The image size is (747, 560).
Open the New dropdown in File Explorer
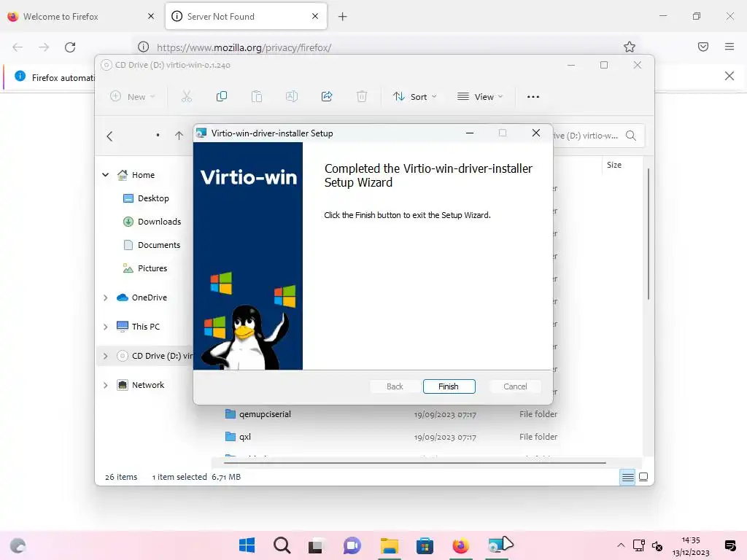133,97
